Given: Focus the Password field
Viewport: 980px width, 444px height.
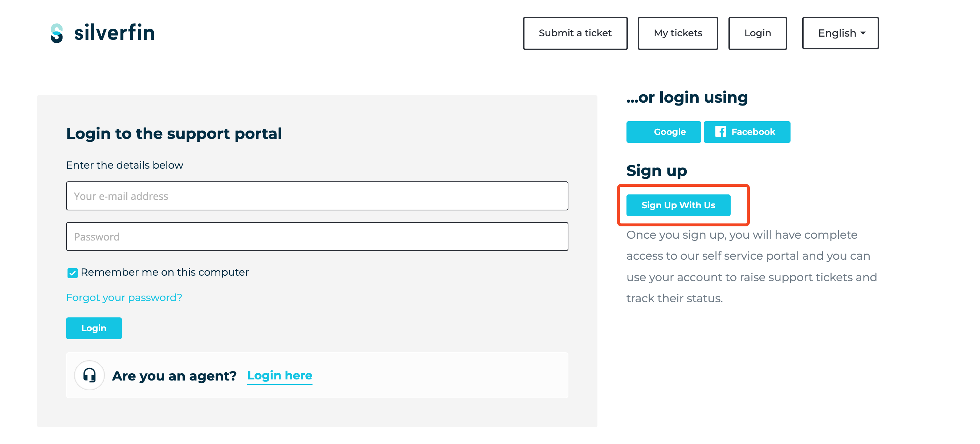Looking at the screenshot, I should [x=317, y=237].
